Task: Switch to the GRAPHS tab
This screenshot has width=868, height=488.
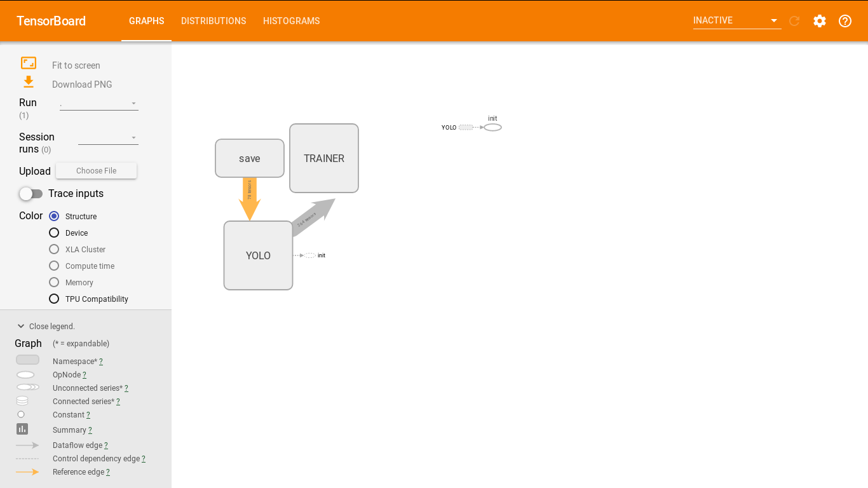Action: [147, 21]
